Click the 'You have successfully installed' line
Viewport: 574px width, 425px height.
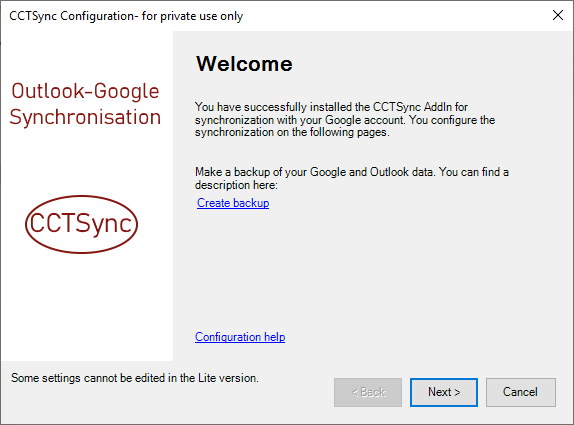tap(331, 107)
